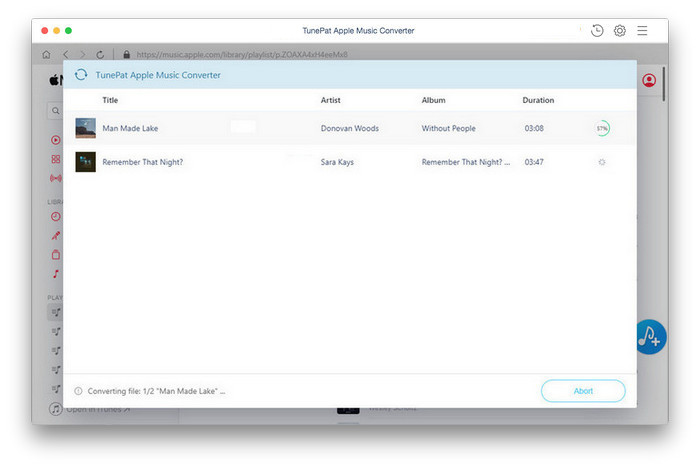700x469 pixels.
Task: Click the info icon beside Converting file
Action: point(78,391)
